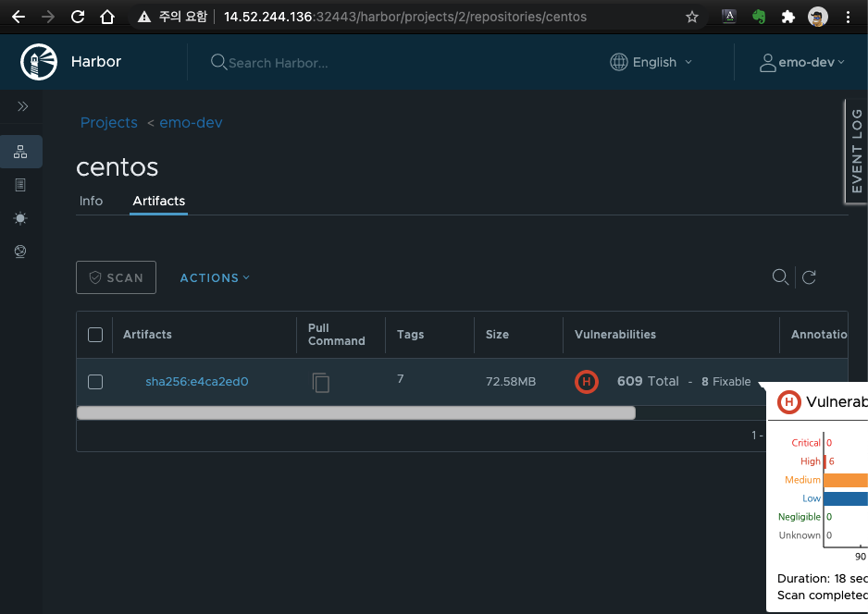Click the browser address bar URL
This screenshot has height=614, width=868.
coord(405,17)
